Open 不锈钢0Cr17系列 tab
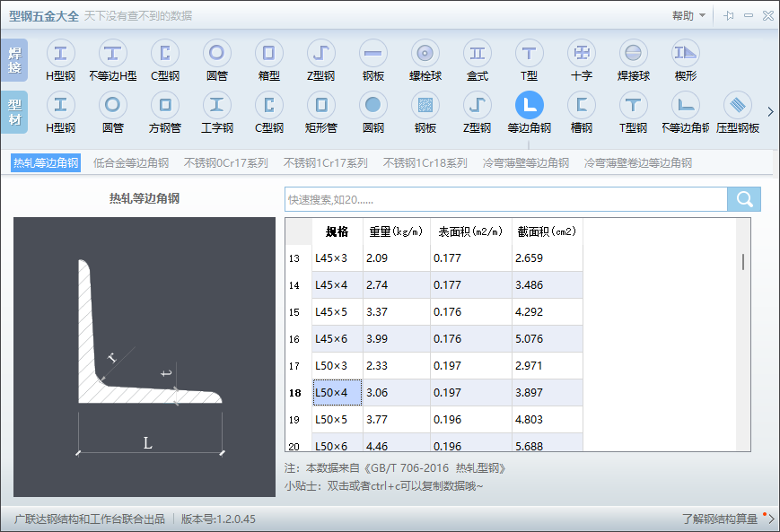 pos(226,163)
